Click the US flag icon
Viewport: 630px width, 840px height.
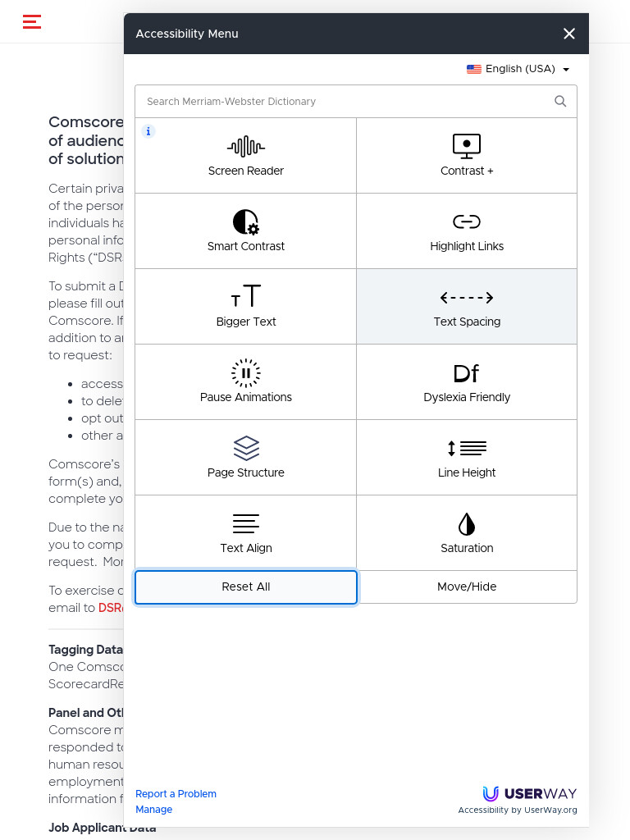(473, 69)
